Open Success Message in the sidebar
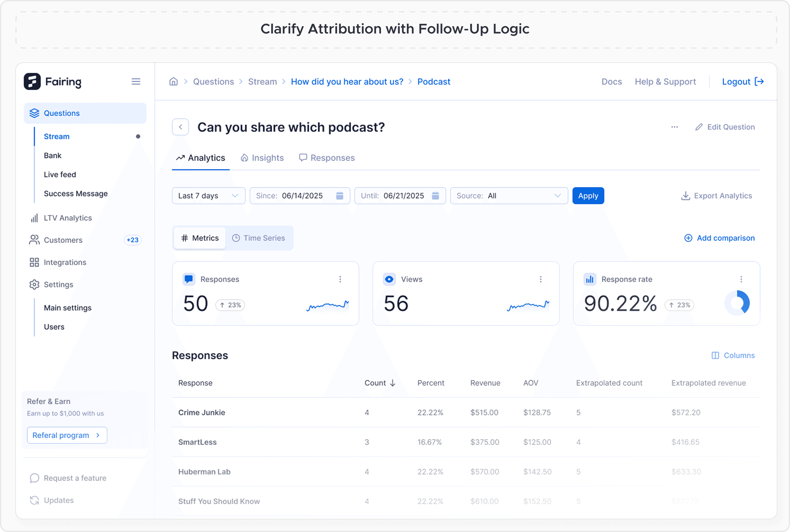This screenshot has height=532, width=790. tap(76, 193)
